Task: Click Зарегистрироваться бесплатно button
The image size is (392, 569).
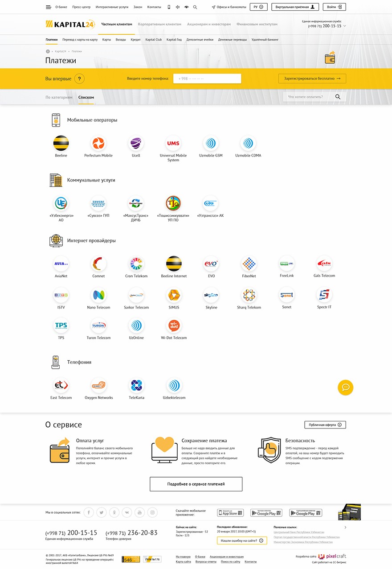Action: tap(312, 78)
